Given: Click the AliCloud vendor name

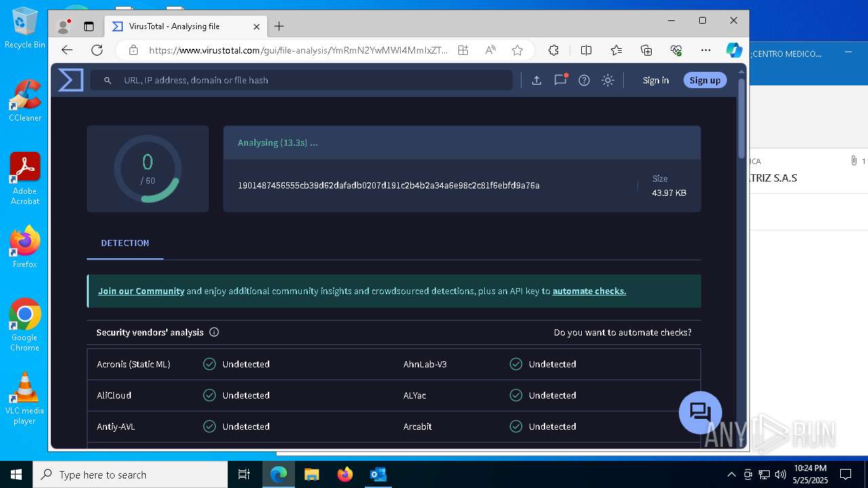Looking at the screenshot, I should tap(114, 395).
